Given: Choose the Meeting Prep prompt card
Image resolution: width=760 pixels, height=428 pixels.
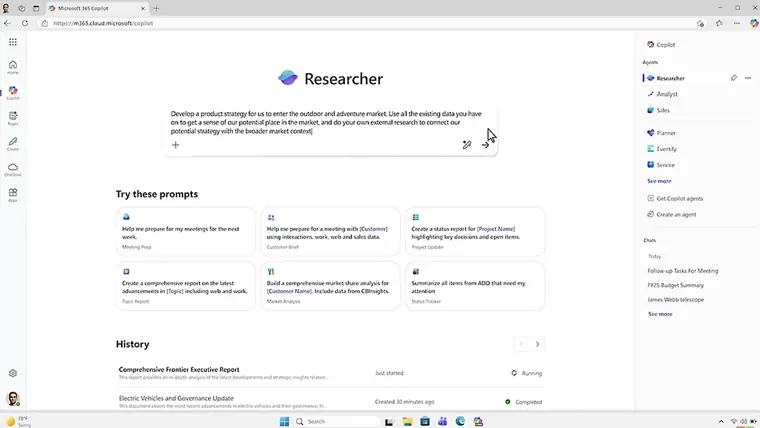Looking at the screenshot, I should point(186,232).
